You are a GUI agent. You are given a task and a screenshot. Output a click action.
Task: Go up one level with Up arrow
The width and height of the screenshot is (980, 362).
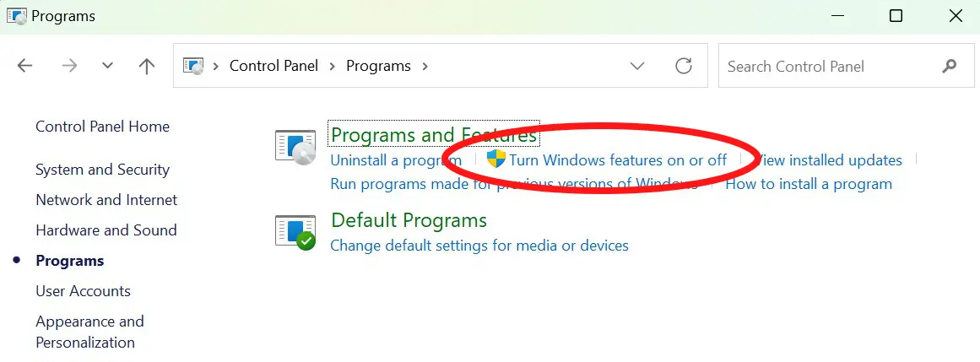tap(146, 67)
